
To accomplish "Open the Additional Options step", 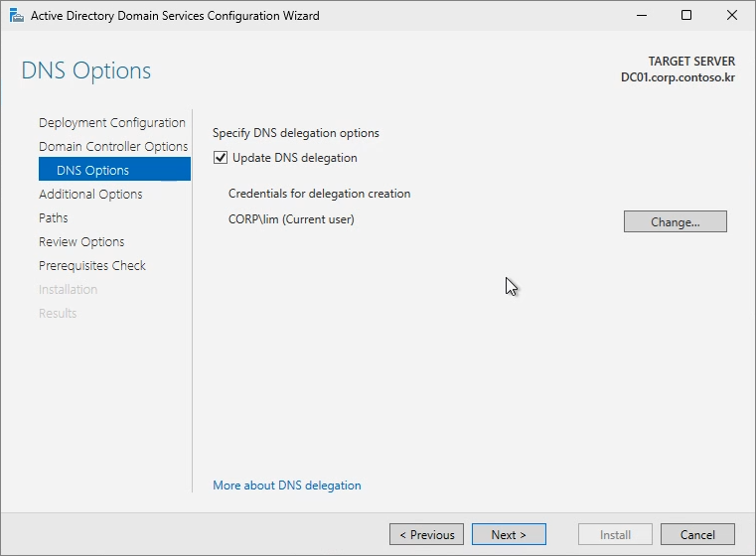I will coord(90,195).
